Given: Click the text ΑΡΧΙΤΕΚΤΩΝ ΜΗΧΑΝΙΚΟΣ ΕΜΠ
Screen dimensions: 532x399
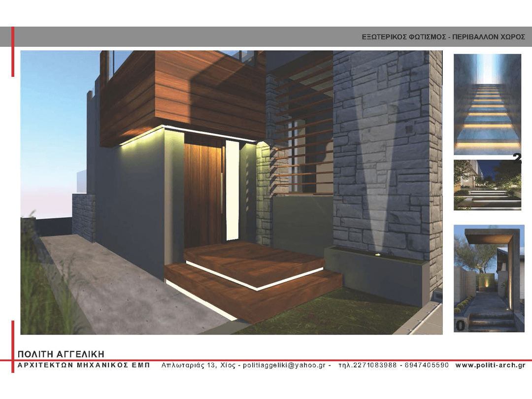Looking at the screenshot, I should 83,366.
